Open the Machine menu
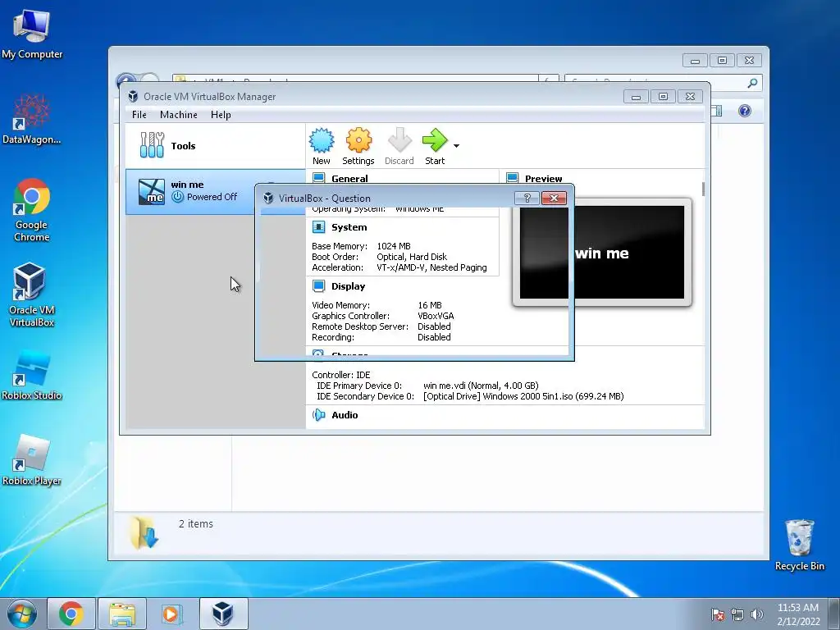Viewport: 840px width, 630px height. [x=178, y=115]
